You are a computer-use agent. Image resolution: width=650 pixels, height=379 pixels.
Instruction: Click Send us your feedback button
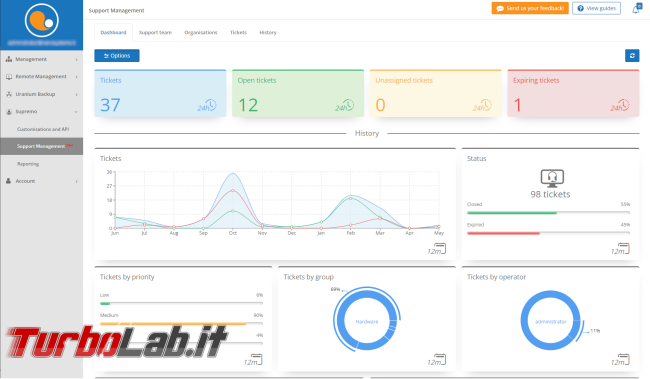point(530,8)
